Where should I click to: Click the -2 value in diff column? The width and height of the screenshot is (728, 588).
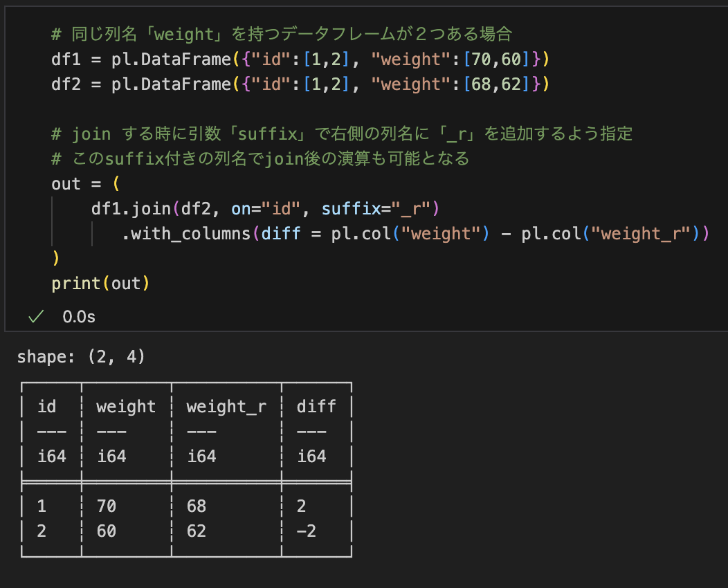click(307, 531)
